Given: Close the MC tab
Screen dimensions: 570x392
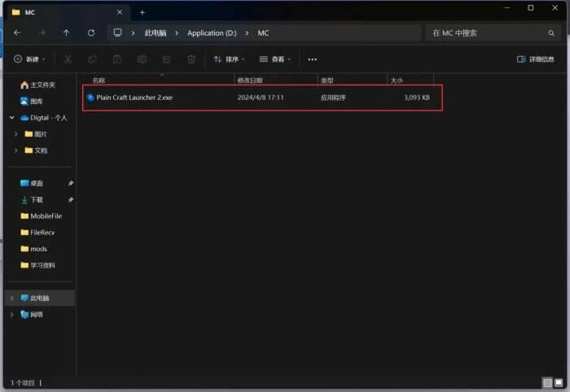Looking at the screenshot, I should [x=120, y=12].
